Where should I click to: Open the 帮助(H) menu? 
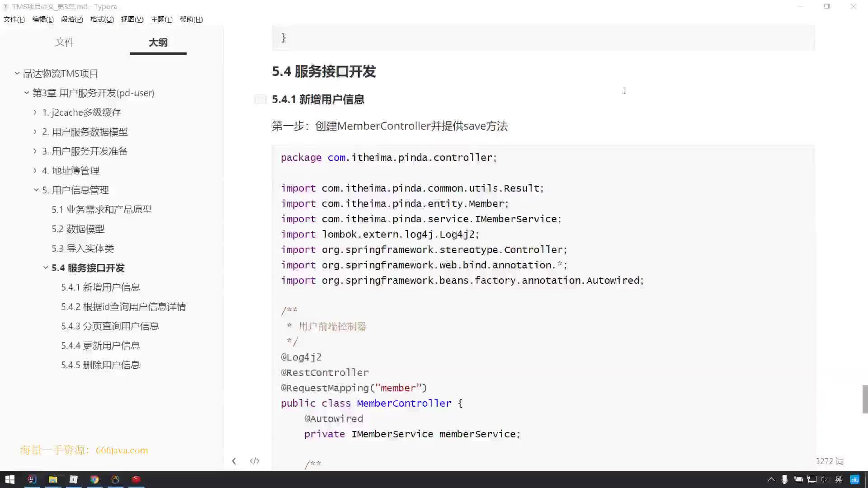click(191, 19)
